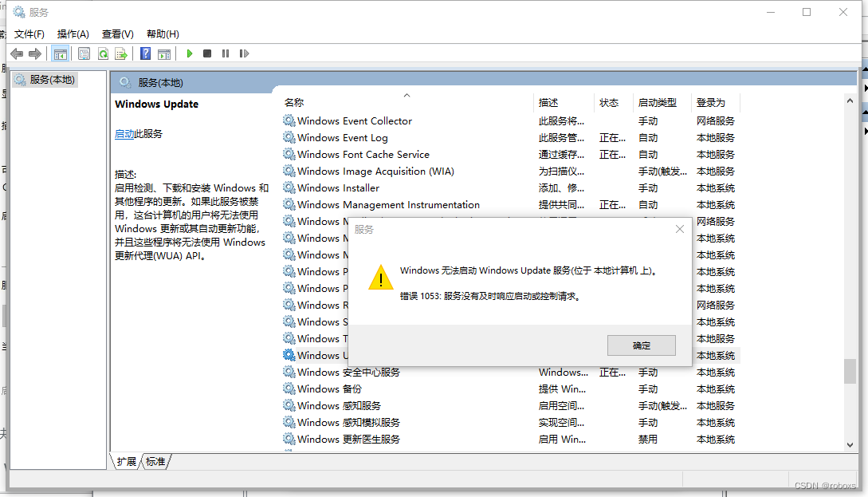Image resolution: width=868 pixels, height=497 pixels.
Task: Open the 帮助(H) menu
Action: [163, 34]
